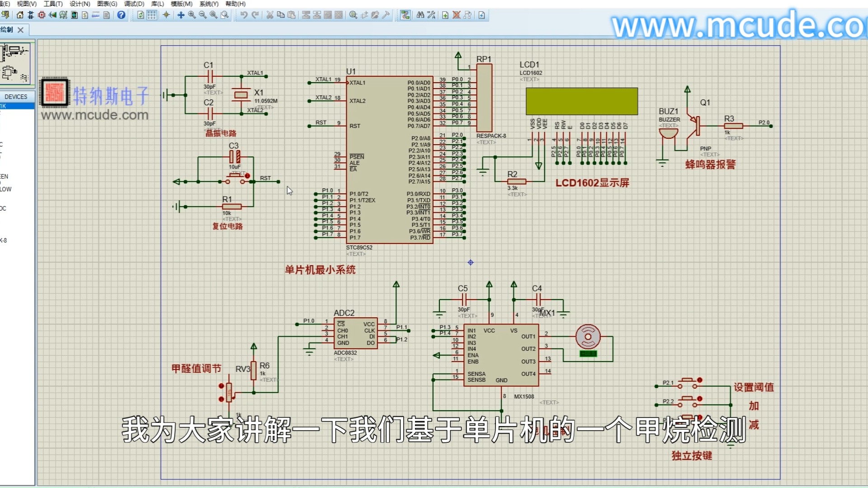The width and height of the screenshot is (868, 488).
Task: Click the RV3 potentiometer lower red adjuster
Action: (221, 399)
